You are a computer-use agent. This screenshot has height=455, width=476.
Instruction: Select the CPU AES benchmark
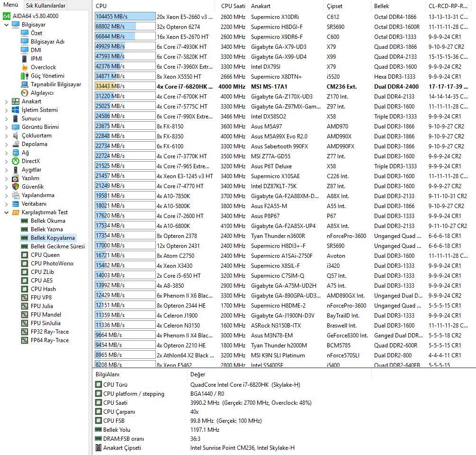tap(42, 281)
